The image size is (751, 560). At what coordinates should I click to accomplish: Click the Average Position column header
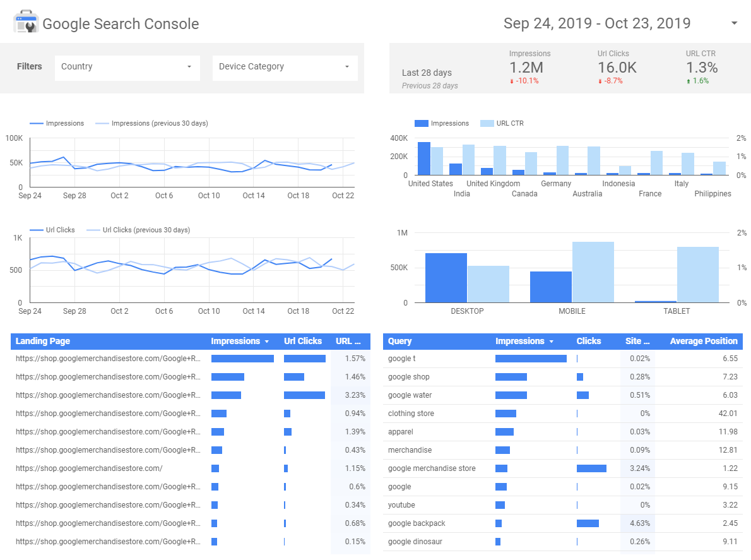coord(704,341)
